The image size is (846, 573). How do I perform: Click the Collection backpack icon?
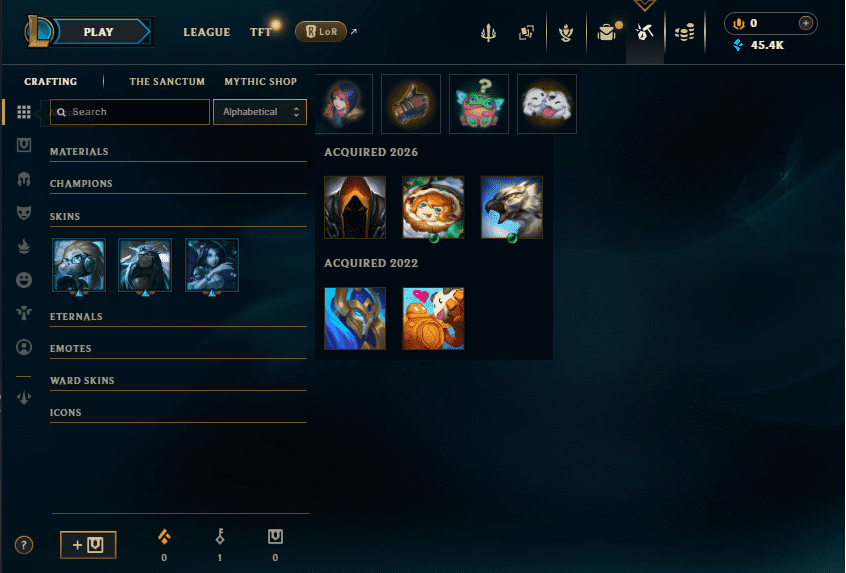pos(608,32)
